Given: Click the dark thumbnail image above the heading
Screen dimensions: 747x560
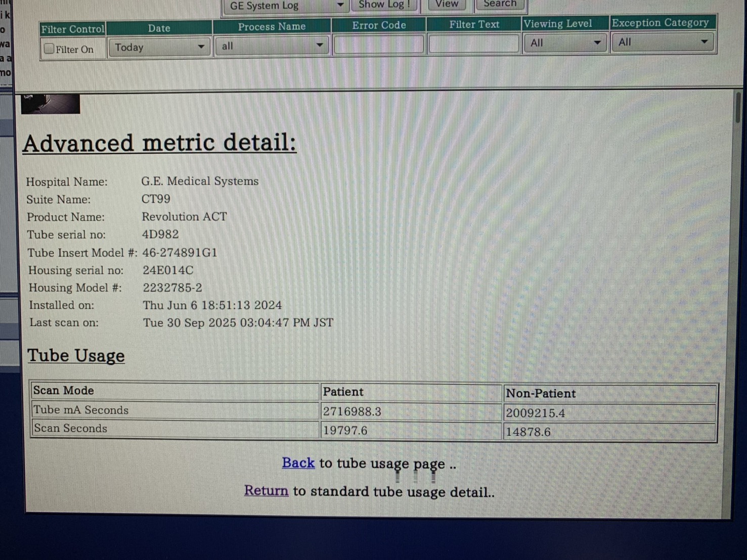Looking at the screenshot, I should [x=50, y=104].
